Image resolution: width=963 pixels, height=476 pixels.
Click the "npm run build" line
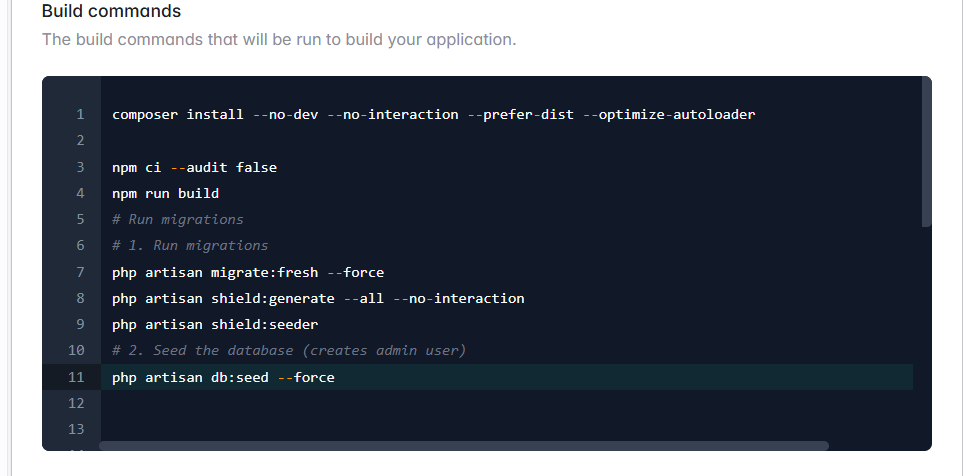pyautogui.click(x=165, y=193)
